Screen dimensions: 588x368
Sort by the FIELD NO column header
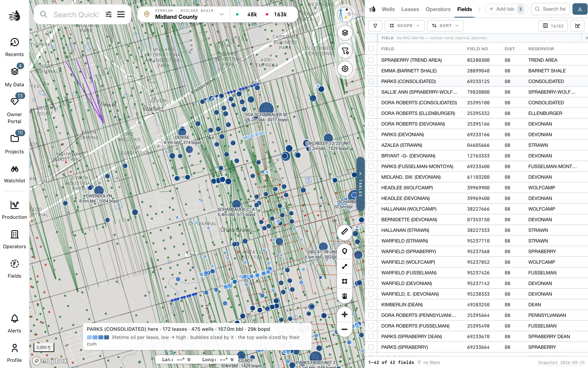tap(477, 49)
